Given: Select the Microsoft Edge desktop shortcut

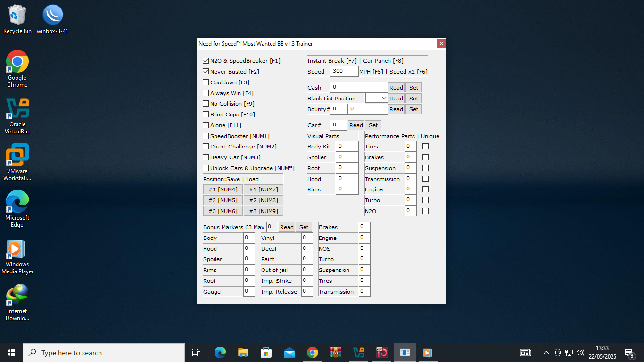Looking at the screenshot, I should 17,209.
